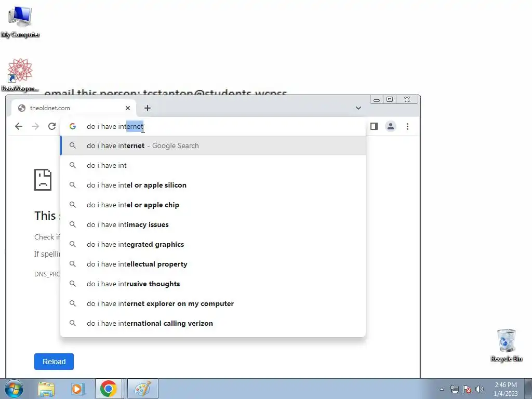Close the theoldnet.com tab
The width and height of the screenshot is (532, 399).
[128, 108]
